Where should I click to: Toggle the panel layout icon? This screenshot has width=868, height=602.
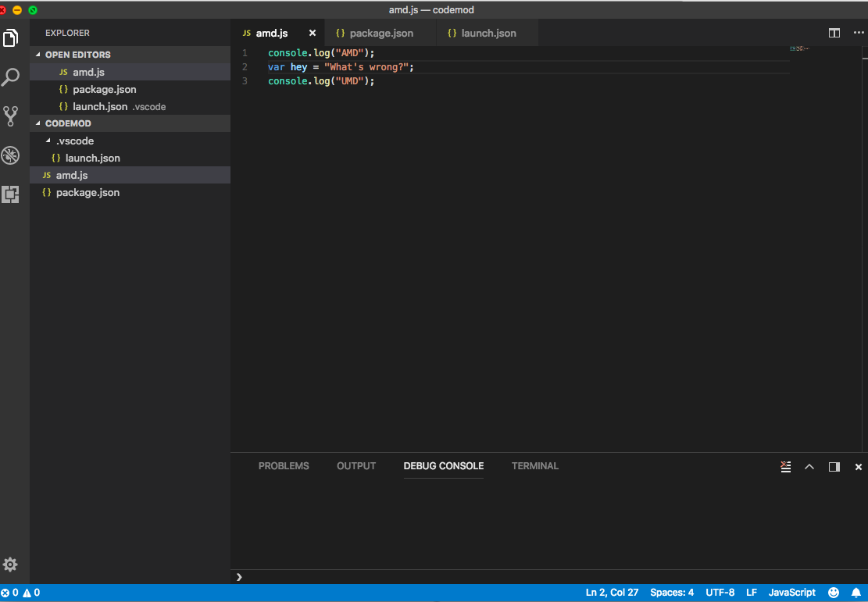[x=834, y=466]
